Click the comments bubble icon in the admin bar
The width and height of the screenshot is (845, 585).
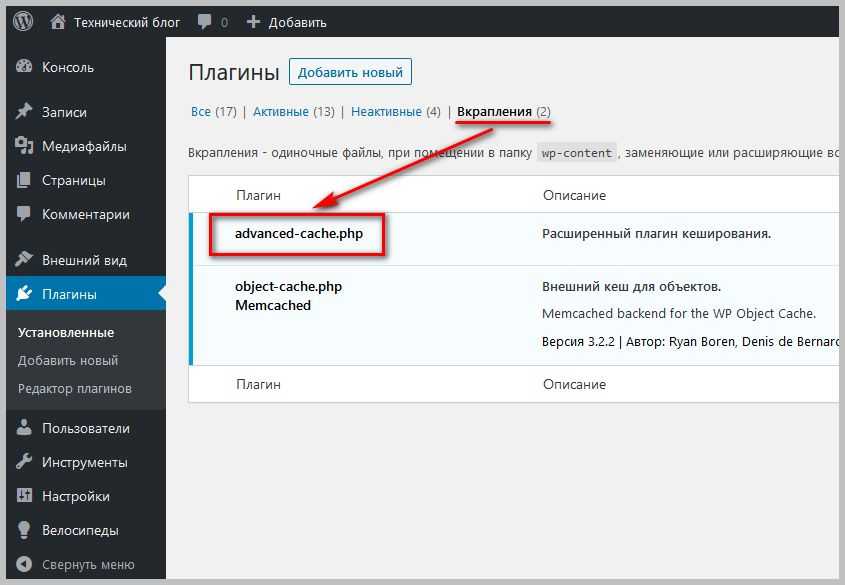[x=205, y=22]
